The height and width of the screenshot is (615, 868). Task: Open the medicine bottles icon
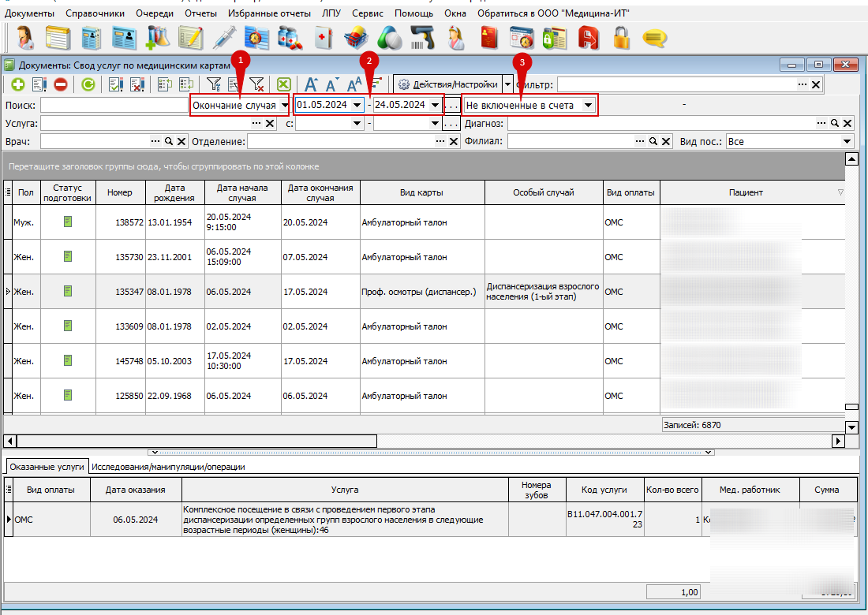290,39
